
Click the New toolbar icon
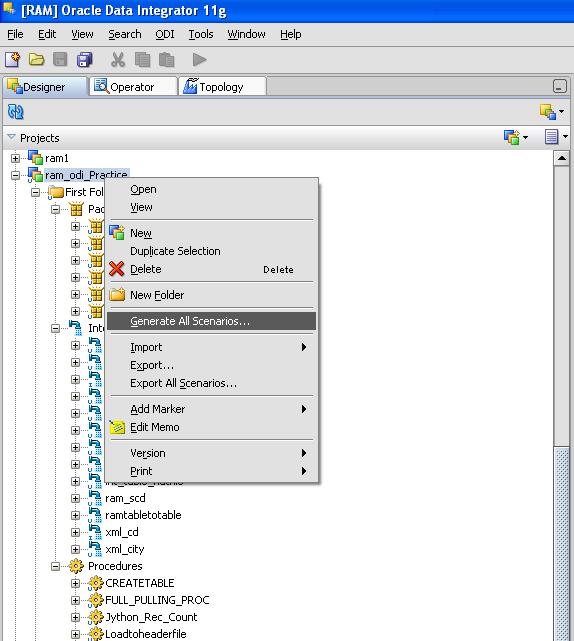(x=13, y=60)
